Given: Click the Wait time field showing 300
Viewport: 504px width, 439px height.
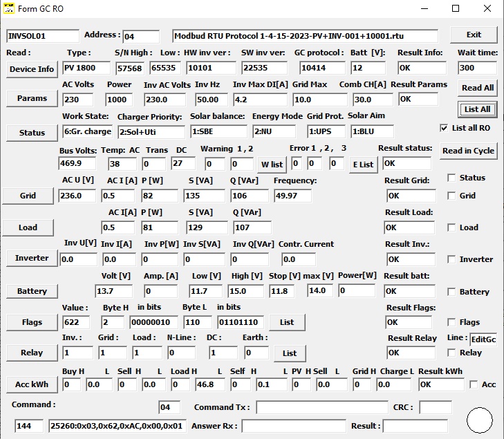Looking at the screenshot, I should click(x=477, y=68).
